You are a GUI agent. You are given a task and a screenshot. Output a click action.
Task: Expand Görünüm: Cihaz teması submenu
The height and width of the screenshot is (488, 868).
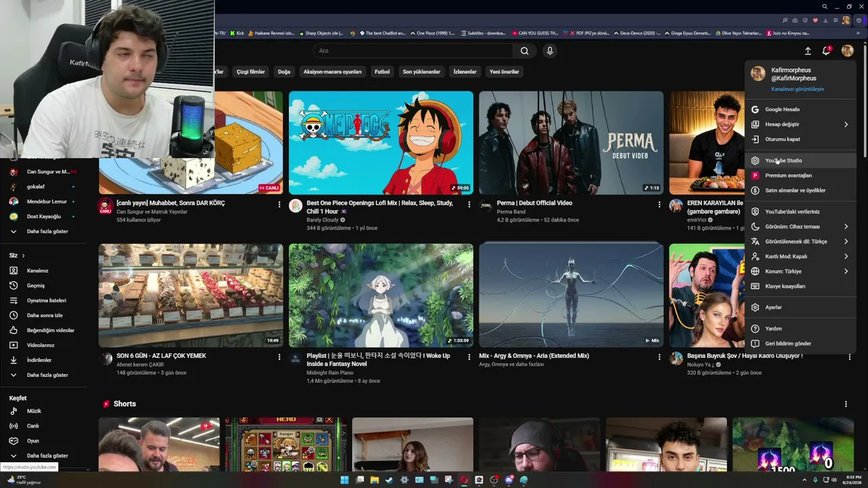click(x=800, y=226)
